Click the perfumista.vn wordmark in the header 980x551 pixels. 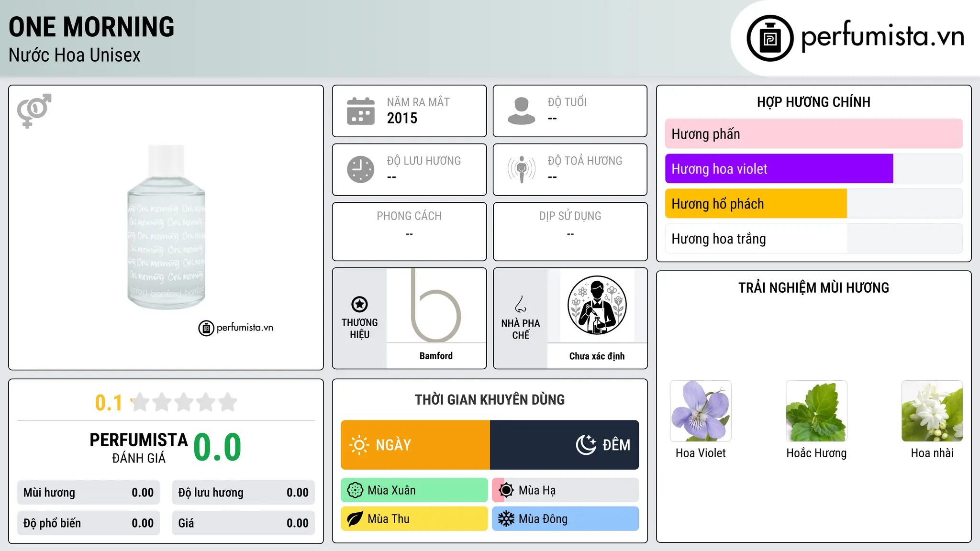click(882, 36)
